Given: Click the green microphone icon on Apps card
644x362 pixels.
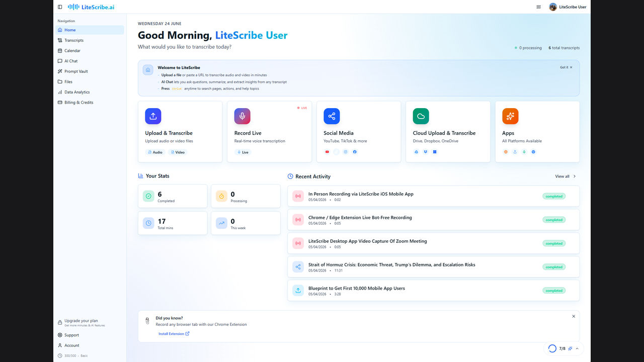Looking at the screenshot, I should pos(524,152).
